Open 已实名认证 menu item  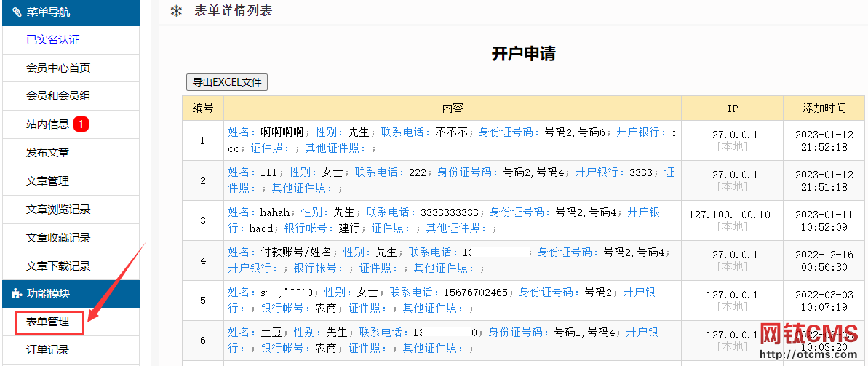pyautogui.click(x=53, y=40)
